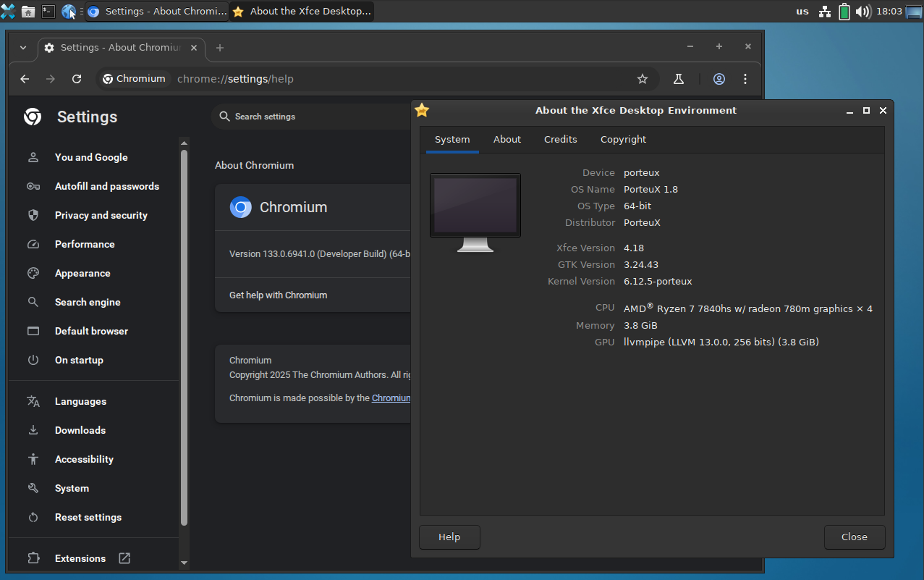Click the Xfce dialog star title icon

pyautogui.click(x=422, y=110)
